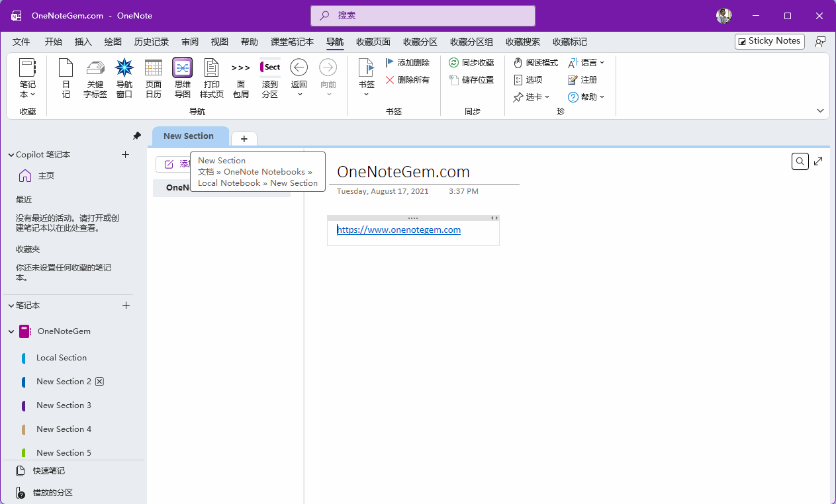Open 选项 options
The image size is (836, 504).
pyautogui.click(x=528, y=80)
